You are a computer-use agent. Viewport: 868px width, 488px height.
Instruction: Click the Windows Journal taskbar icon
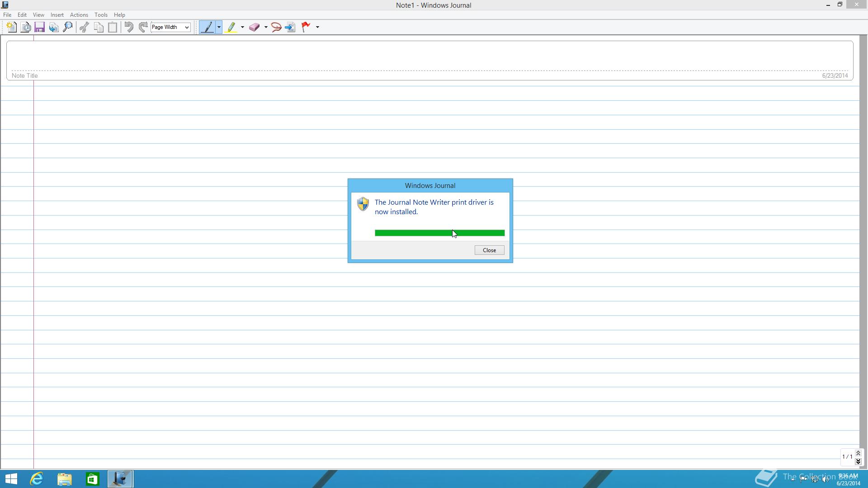120,479
